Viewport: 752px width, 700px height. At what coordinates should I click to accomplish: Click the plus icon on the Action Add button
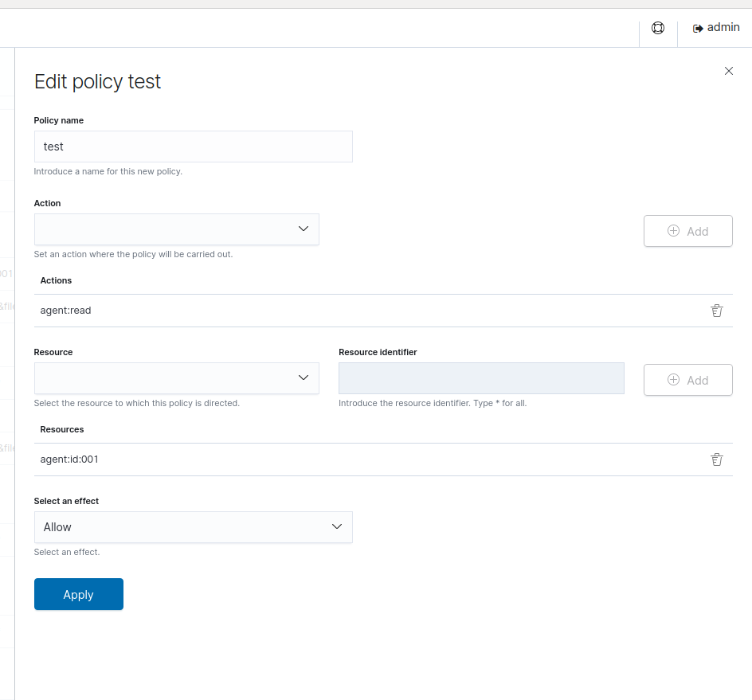coord(673,231)
